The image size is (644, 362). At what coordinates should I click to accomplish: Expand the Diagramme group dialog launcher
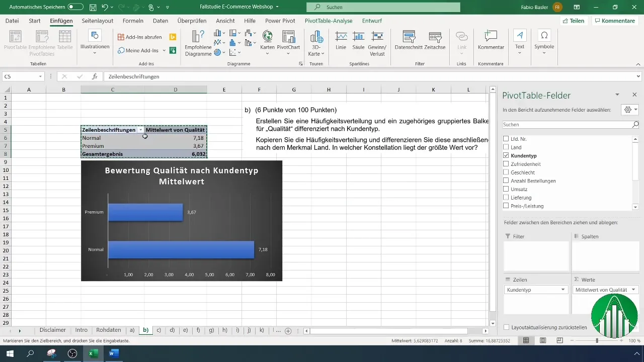pos(301,64)
